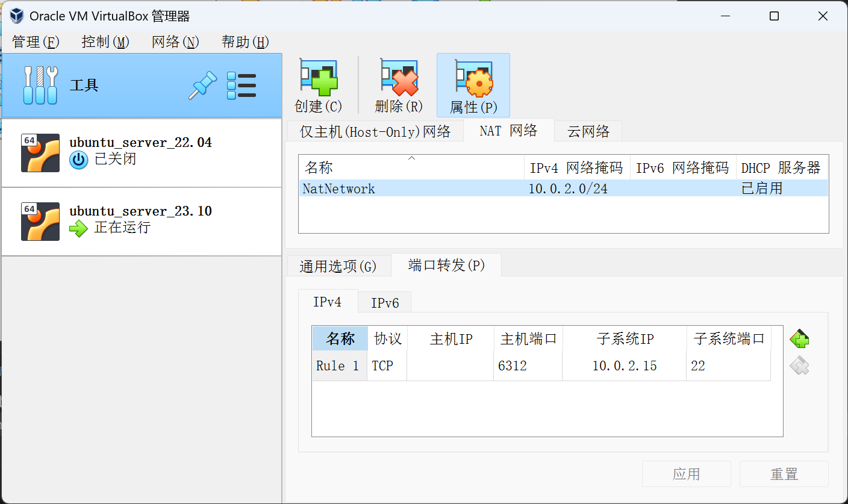Viewport: 848px width, 504px height.
Task: Maximize the VirtualBox manager window
Action: pyautogui.click(x=775, y=16)
